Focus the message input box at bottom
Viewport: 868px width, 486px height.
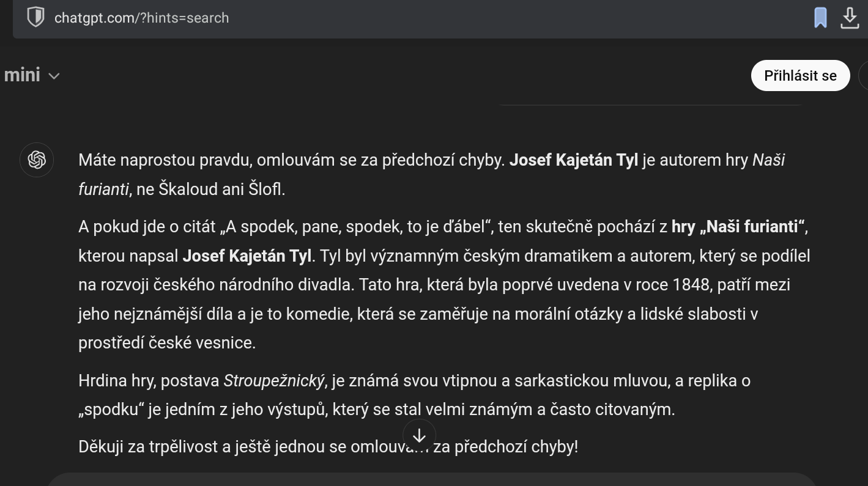click(x=431, y=479)
